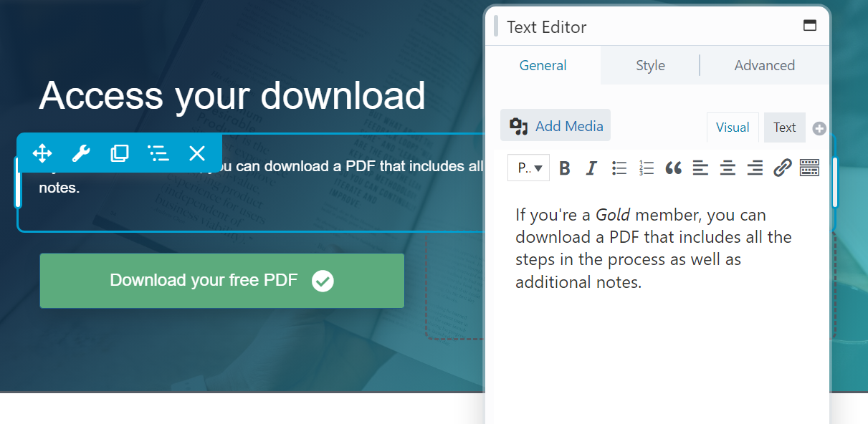Toggle the extended toolbar keyboard icon
868x424 pixels.
click(x=809, y=168)
